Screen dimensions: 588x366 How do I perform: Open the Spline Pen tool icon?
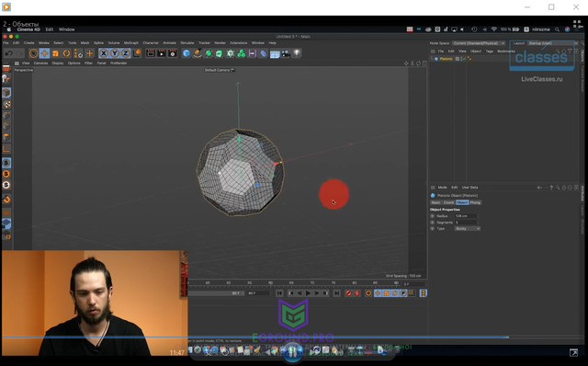(x=198, y=53)
